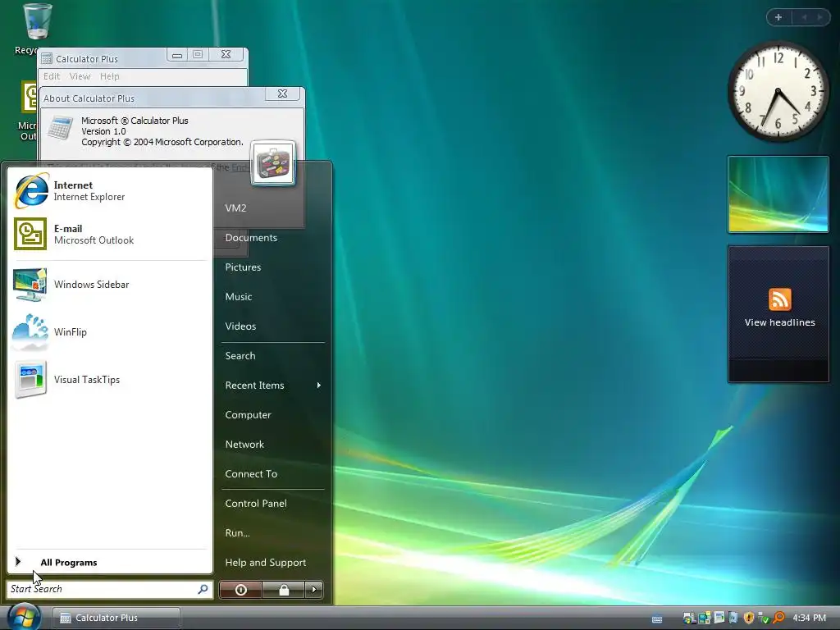This screenshot has width=840, height=630.
Task: Click Search in Start menu right pane
Action: [x=240, y=356]
